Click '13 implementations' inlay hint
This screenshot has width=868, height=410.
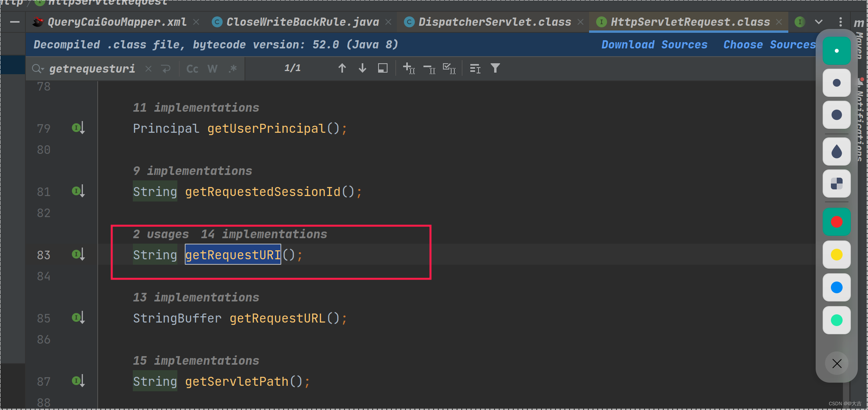(x=196, y=297)
